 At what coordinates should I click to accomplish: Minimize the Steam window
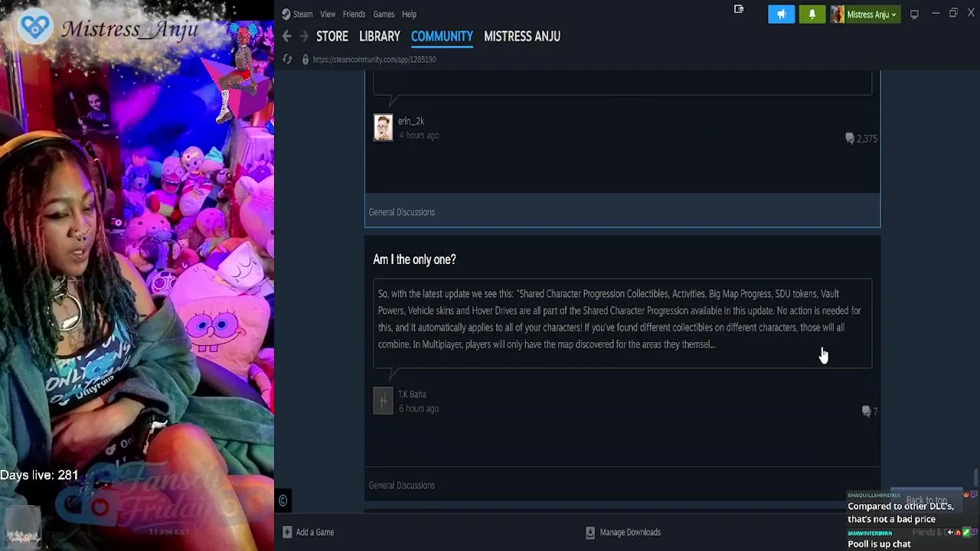(936, 14)
